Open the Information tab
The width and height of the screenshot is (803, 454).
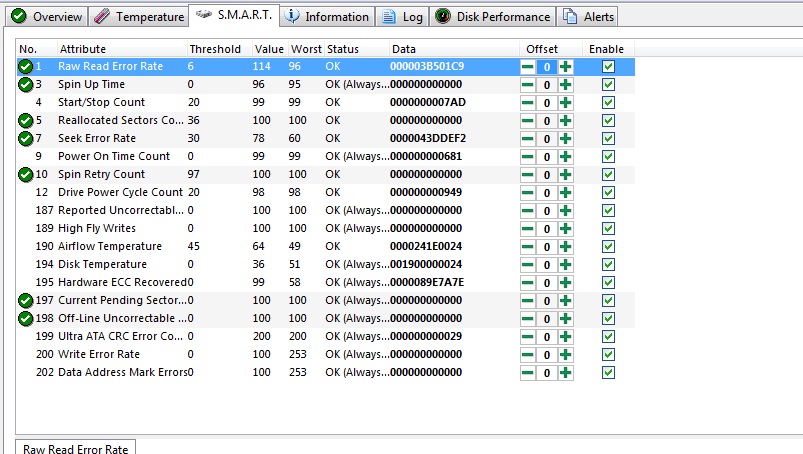tap(327, 16)
